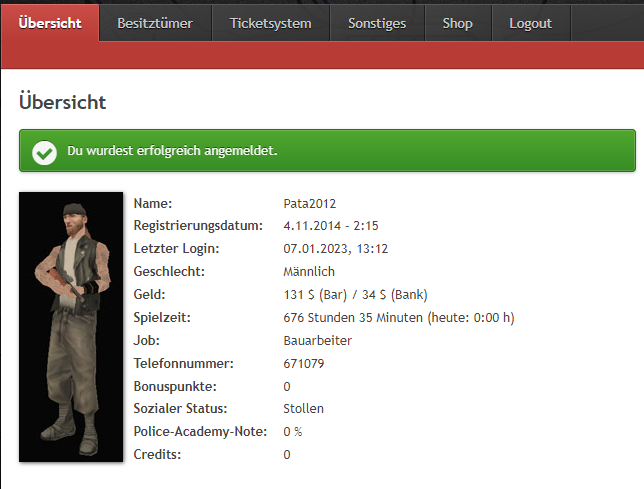Click the Spielzeit playtime value
The width and height of the screenshot is (644, 489).
(x=399, y=317)
